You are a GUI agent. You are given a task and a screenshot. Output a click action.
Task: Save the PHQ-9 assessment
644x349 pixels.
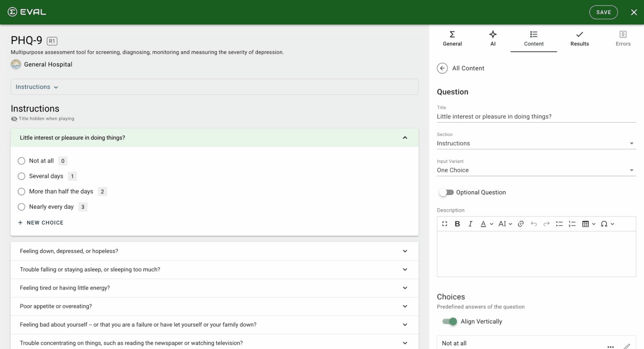click(x=603, y=12)
